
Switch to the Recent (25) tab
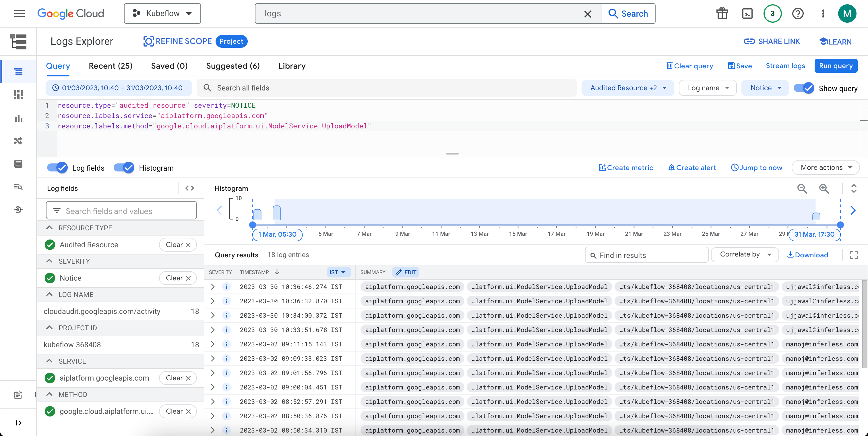(x=111, y=66)
